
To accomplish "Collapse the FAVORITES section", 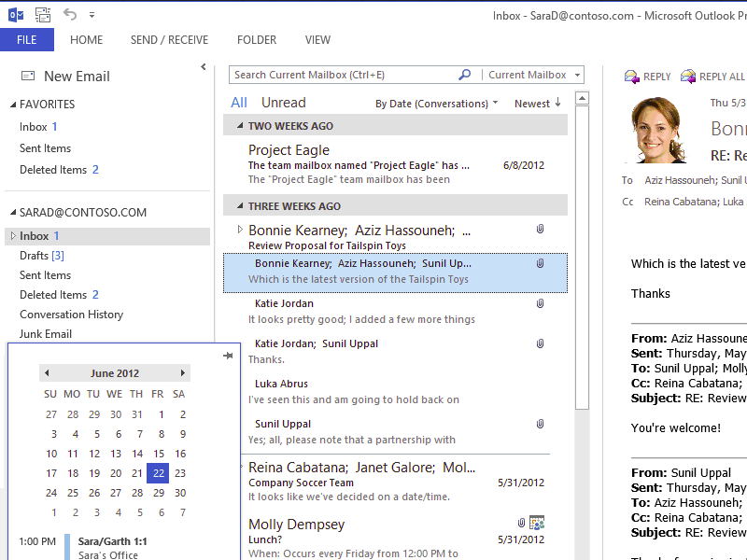I will (13, 105).
